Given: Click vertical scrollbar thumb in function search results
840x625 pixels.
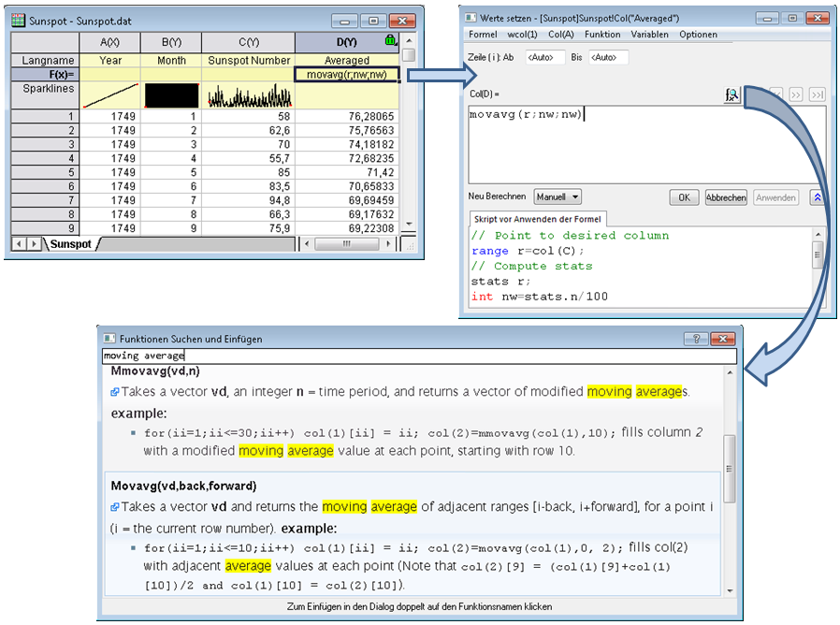Looking at the screenshot, I should (729, 469).
